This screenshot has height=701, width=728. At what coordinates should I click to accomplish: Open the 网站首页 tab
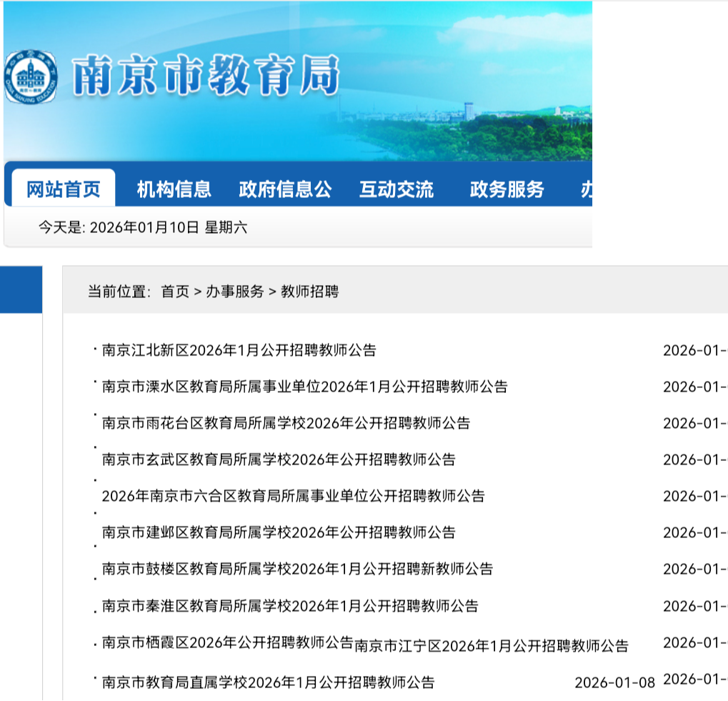[63, 189]
